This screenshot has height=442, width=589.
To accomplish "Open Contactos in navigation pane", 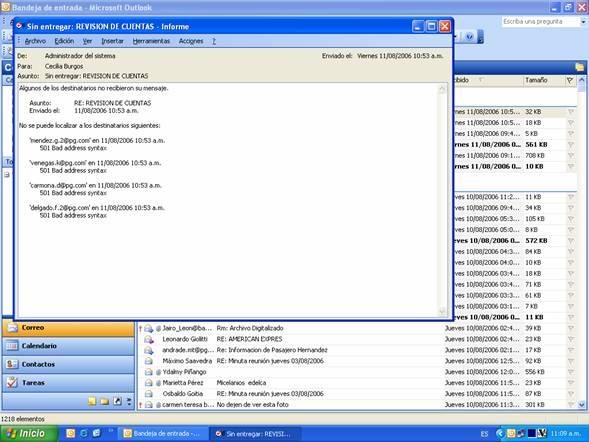I will pos(68,364).
